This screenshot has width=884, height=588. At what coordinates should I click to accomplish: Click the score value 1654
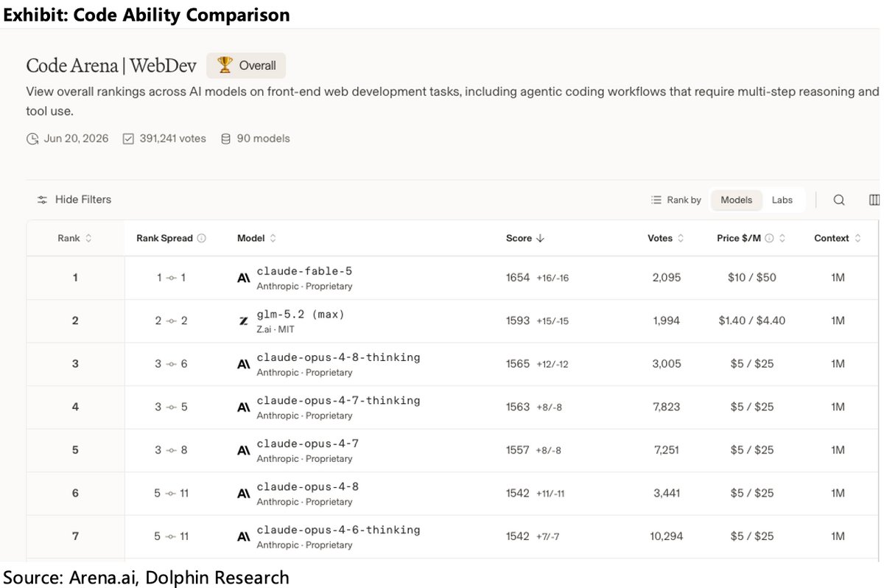[x=518, y=278]
